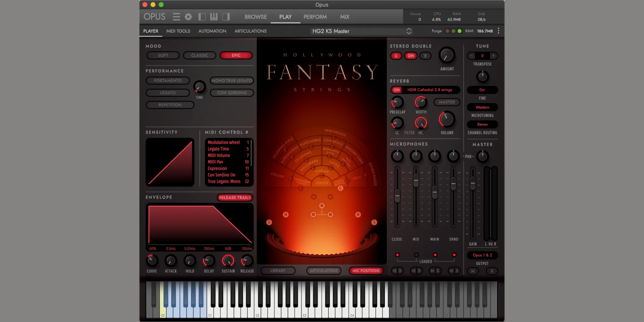Toggle the left panel layout icon
The height and width of the screenshot is (322, 644).
click(202, 17)
